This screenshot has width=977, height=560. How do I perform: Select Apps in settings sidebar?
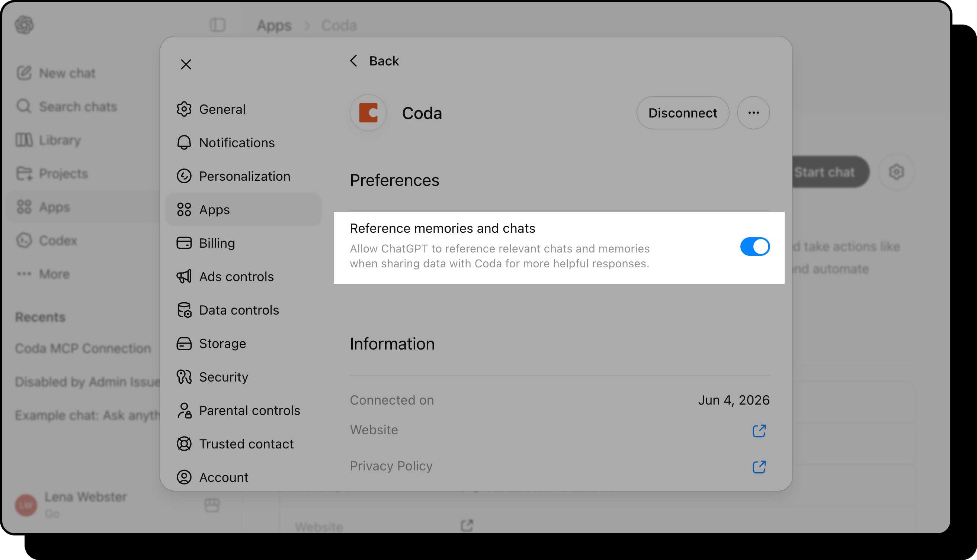244,210
